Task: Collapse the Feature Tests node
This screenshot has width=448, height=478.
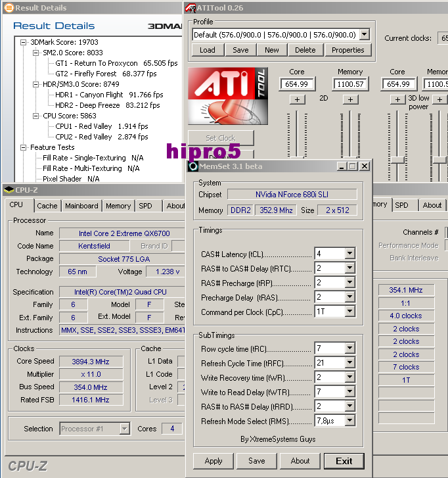Action: tap(23, 147)
